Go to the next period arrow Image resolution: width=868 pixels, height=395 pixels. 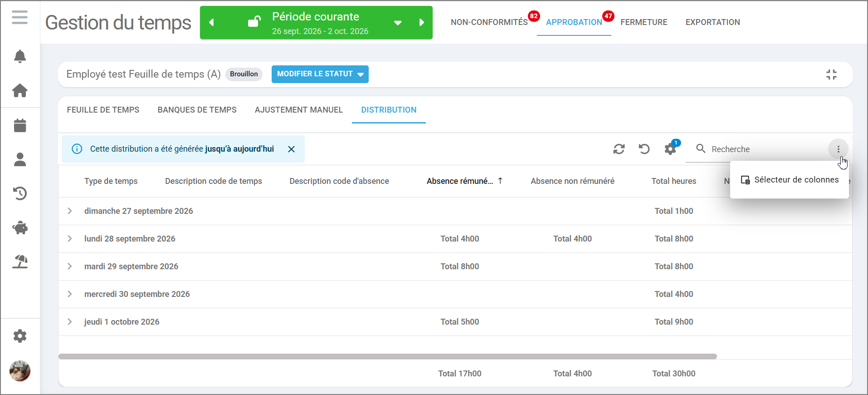421,22
